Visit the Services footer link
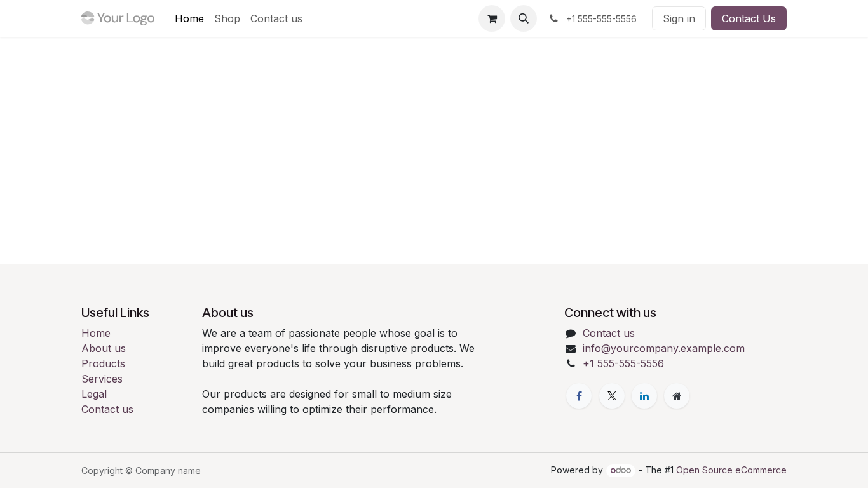This screenshot has width=868, height=488. [x=102, y=379]
